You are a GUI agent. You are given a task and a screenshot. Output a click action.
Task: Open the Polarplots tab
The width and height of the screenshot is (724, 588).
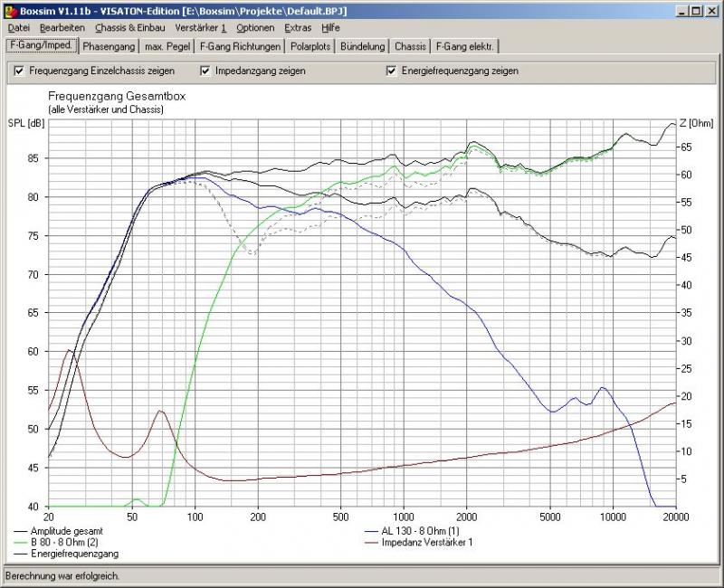coord(310,47)
